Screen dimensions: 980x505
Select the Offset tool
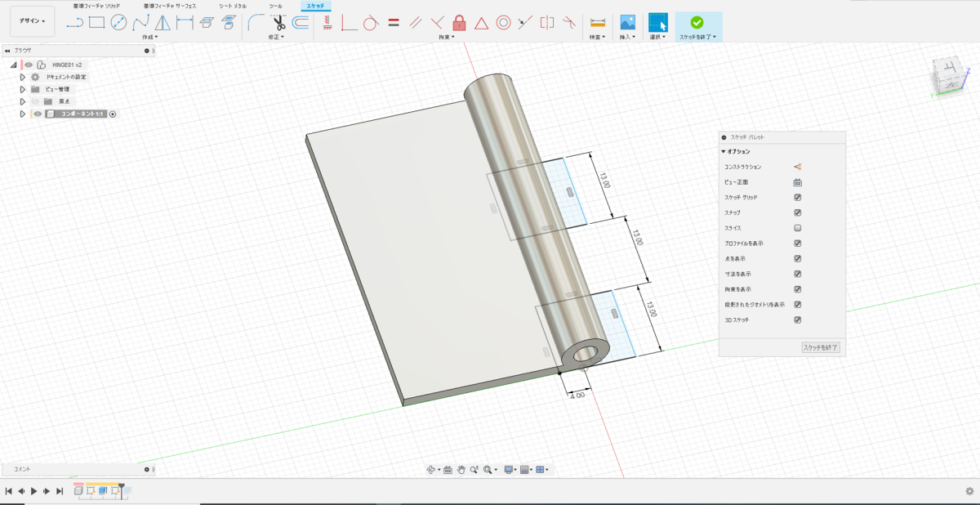pos(301,23)
